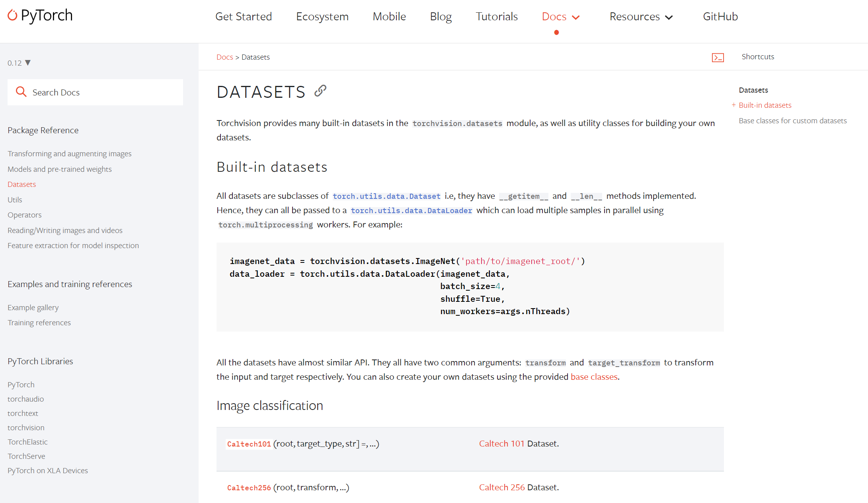Go to the Ecosystem page
Screen dimensions: 868x503
322,17
